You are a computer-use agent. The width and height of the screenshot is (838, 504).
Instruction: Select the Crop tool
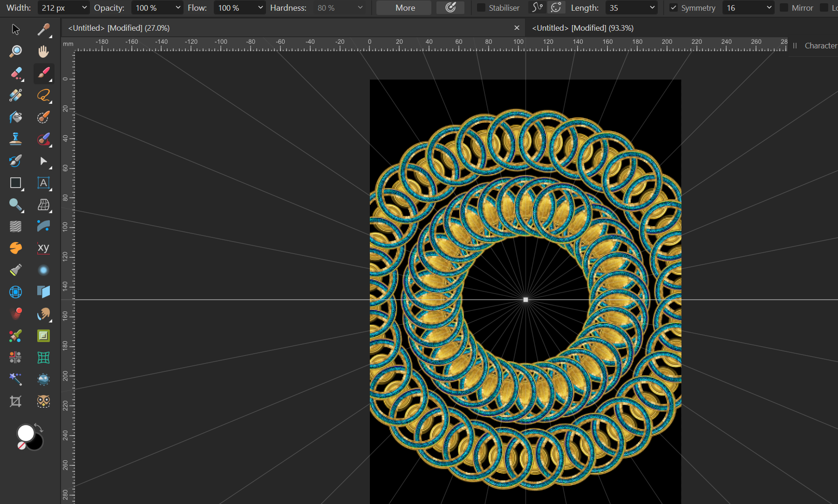15,401
